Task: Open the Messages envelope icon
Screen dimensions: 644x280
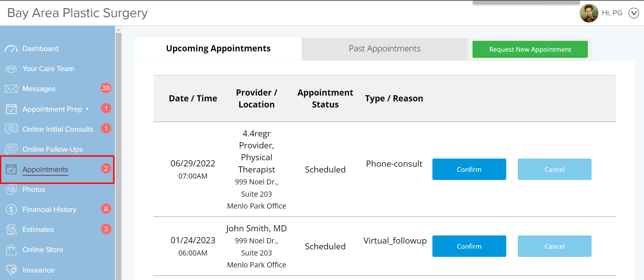Action: click(x=11, y=89)
